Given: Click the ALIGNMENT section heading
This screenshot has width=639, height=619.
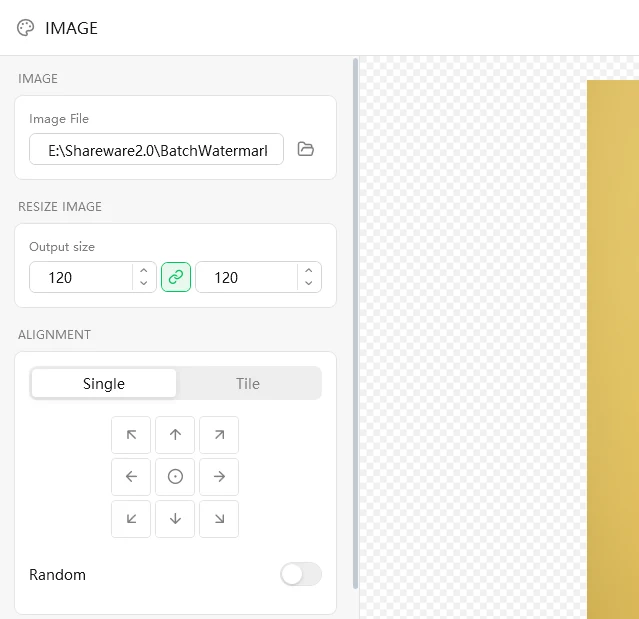Looking at the screenshot, I should tap(54, 335).
